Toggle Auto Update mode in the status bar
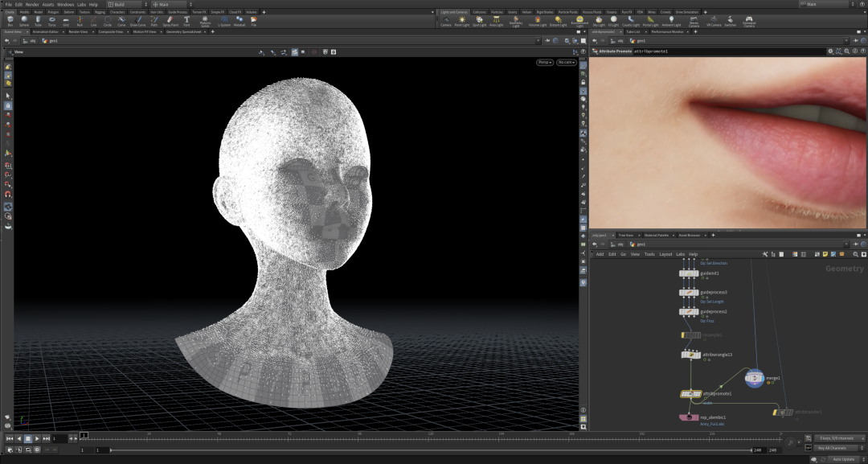The height and width of the screenshot is (464, 868). pos(843,459)
